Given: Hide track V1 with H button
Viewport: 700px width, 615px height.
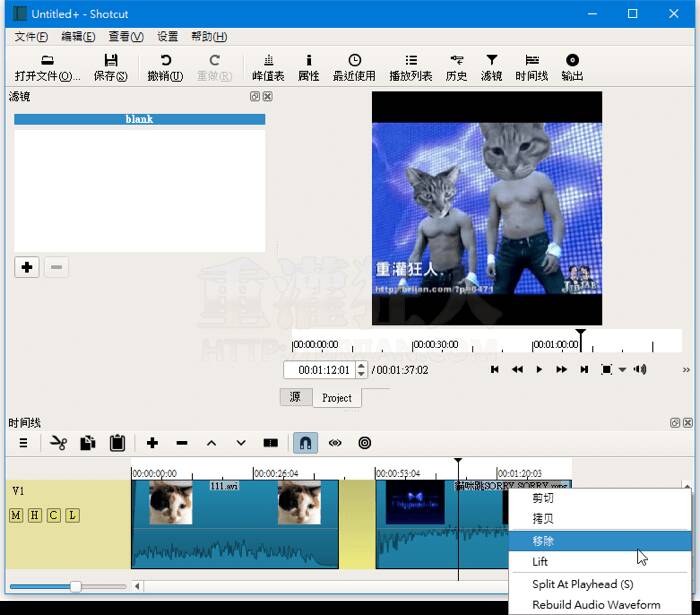Looking at the screenshot, I should pyautogui.click(x=34, y=515).
